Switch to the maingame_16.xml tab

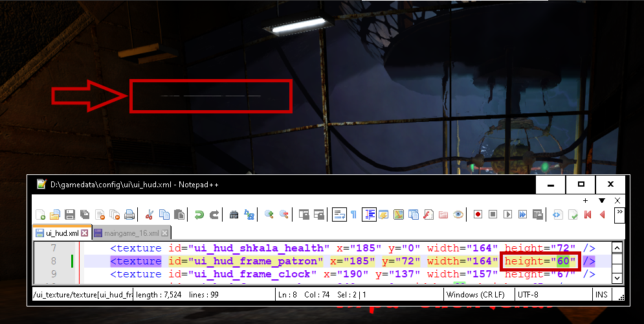(131, 233)
